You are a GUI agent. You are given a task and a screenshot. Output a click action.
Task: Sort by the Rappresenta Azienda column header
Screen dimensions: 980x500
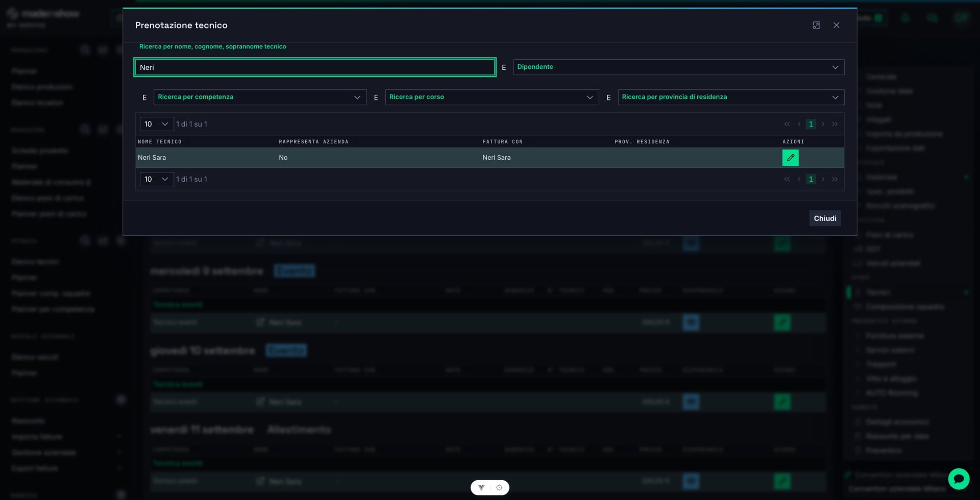(x=313, y=142)
